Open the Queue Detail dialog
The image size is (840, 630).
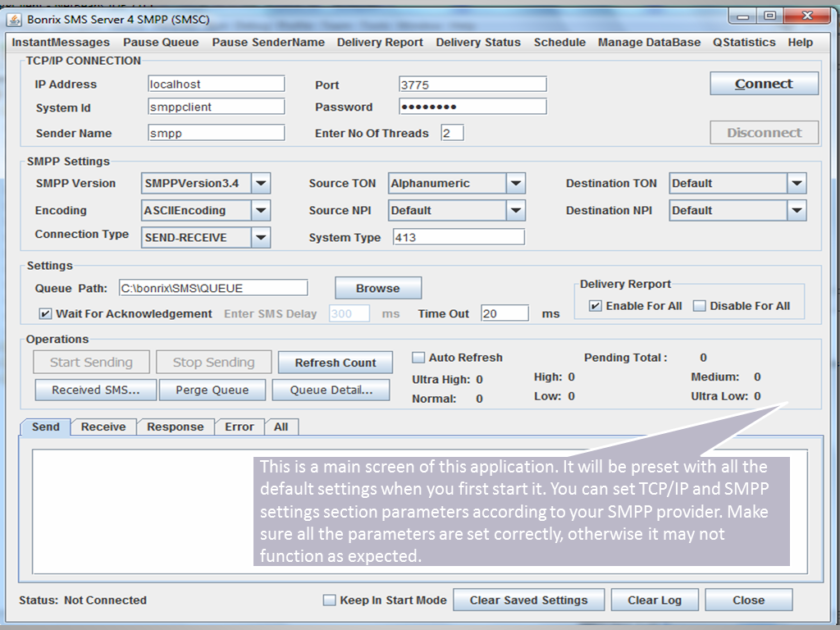(x=331, y=390)
